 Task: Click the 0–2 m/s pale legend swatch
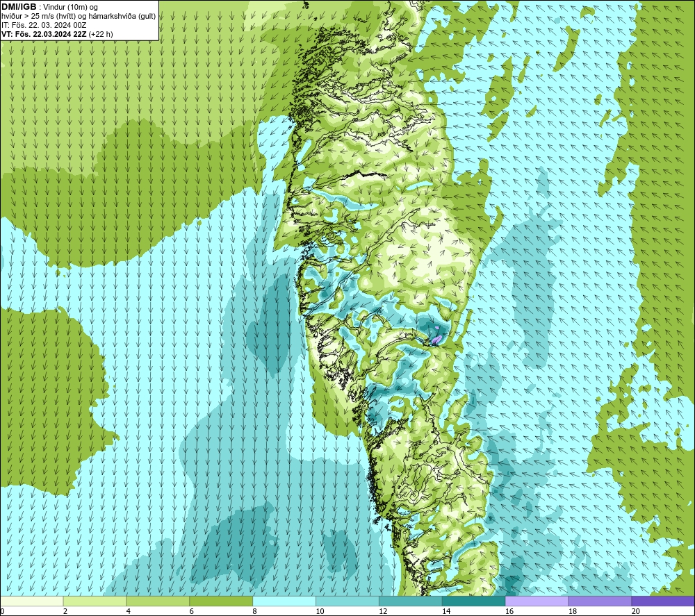32,601
